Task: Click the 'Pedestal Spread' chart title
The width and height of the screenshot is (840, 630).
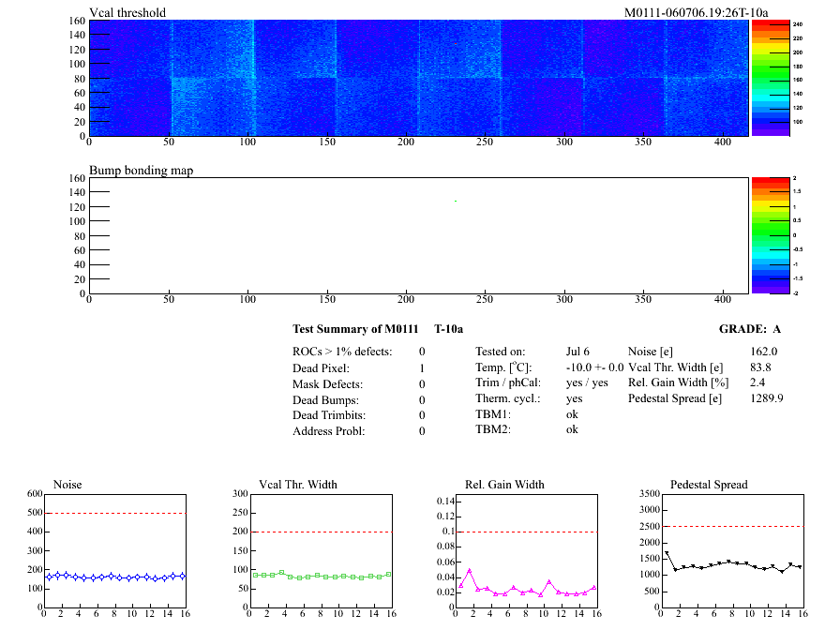Action: (709, 485)
